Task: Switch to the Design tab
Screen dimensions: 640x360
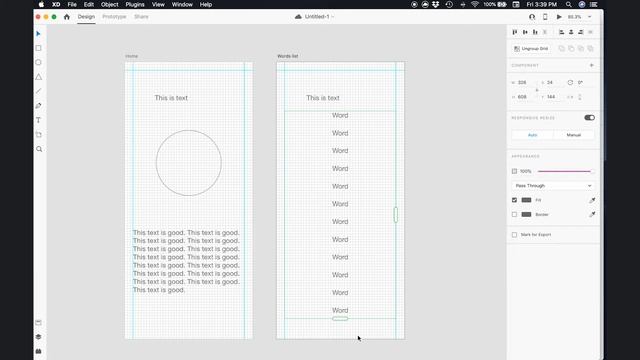Action: coord(86,17)
